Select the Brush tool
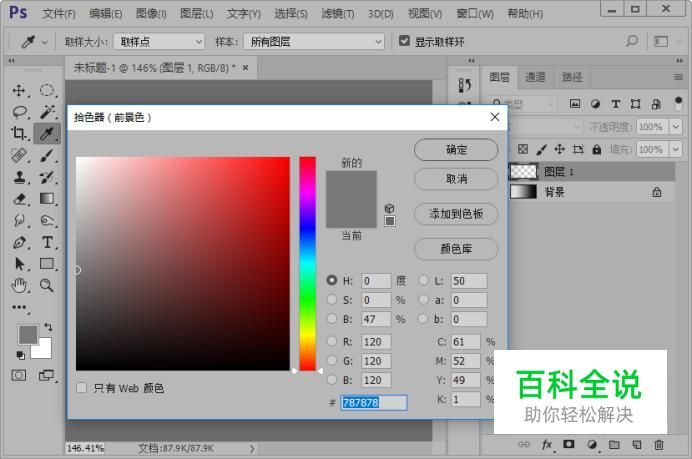The image size is (692, 459). tap(47, 155)
